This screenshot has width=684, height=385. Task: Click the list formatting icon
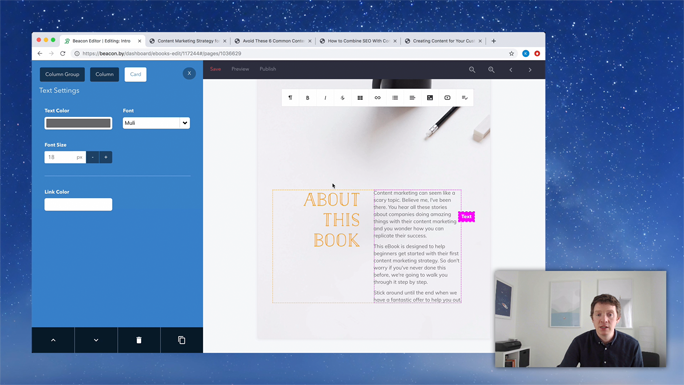tap(395, 98)
